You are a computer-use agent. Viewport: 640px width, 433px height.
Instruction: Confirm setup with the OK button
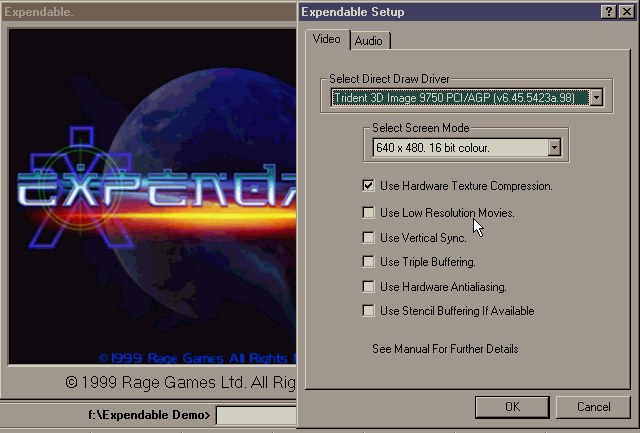pyautogui.click(x=512, y=407)
